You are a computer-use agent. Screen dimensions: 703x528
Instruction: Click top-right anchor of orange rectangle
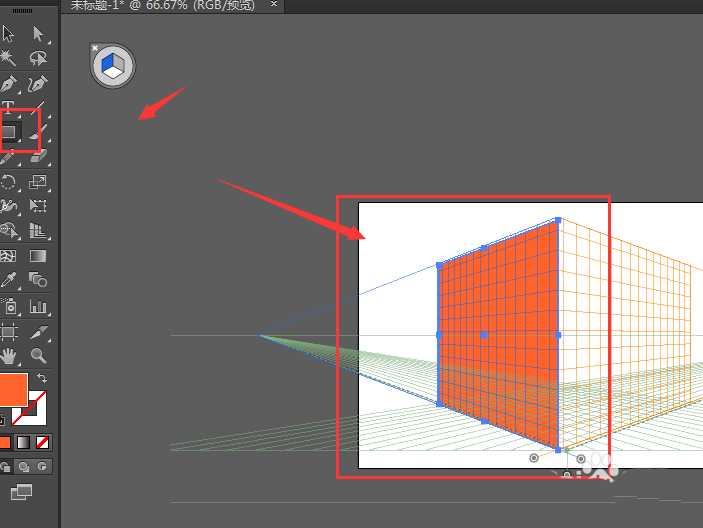[558, 220]
